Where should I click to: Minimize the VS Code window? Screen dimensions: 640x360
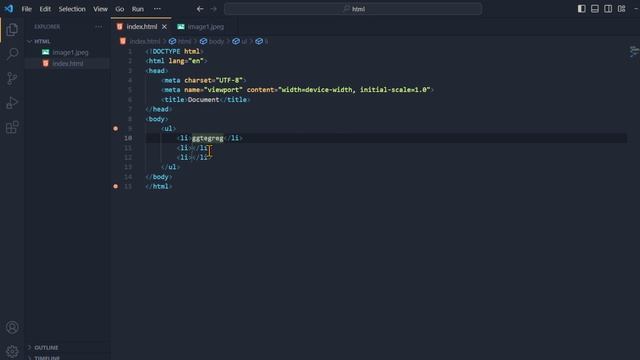(636, 9)
